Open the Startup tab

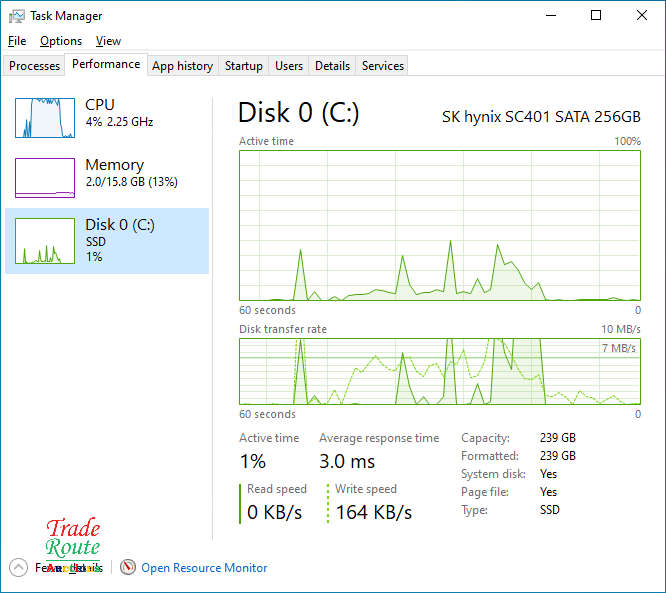tap(243, 66)
